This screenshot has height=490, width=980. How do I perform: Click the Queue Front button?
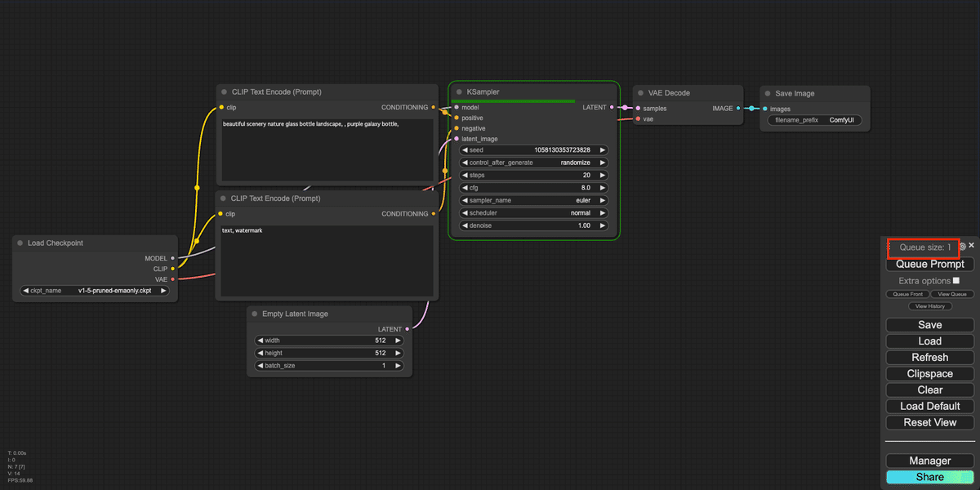[907, 294]
